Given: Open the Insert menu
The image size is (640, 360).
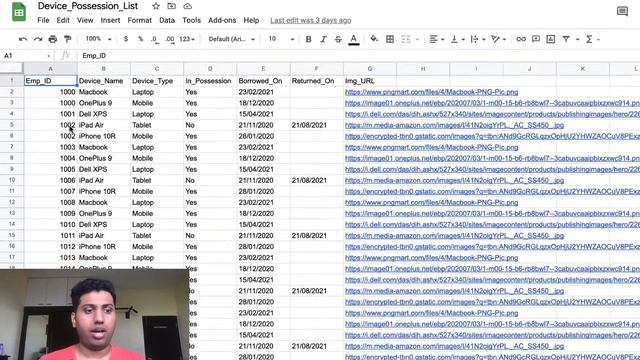Looking at the screenshot, I should click(x=110, y=20).
